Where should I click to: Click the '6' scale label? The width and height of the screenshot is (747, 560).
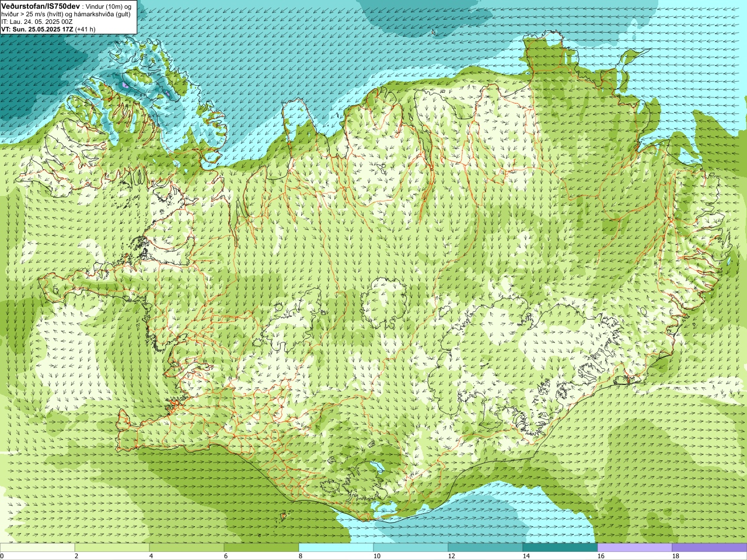[226, 556]
